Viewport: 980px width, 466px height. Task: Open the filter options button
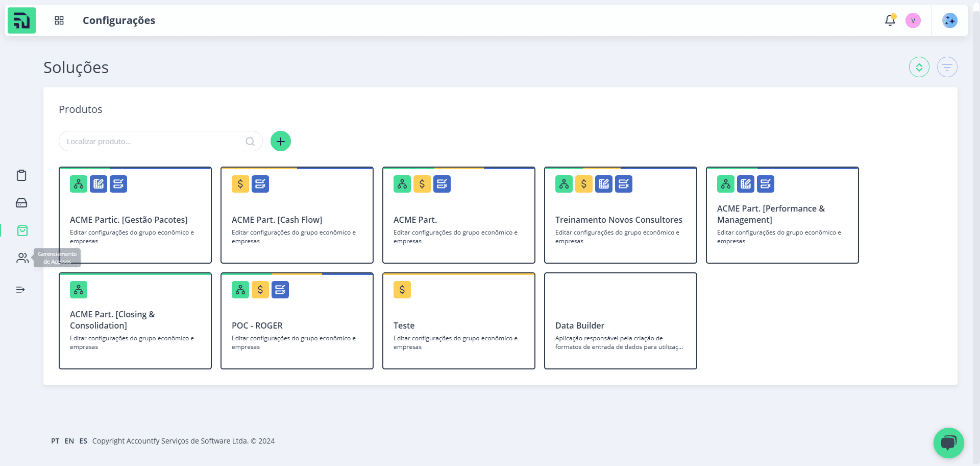pos(947,67)
